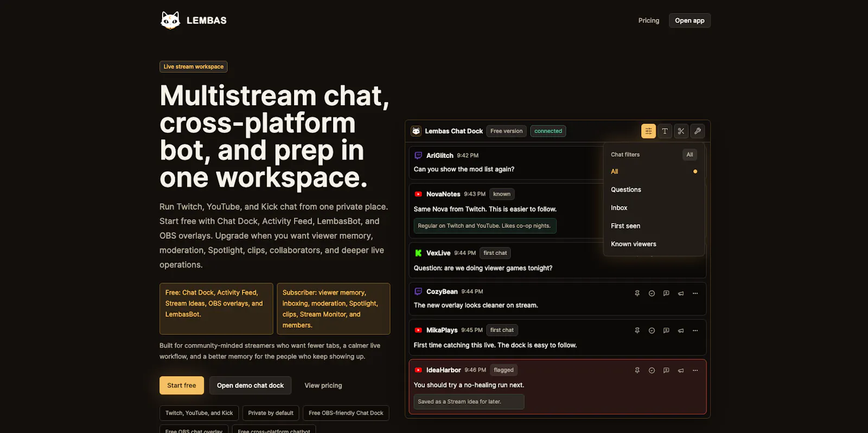Click the flagged tag beside IdeaHarbor
The image size is (868, 433).
click(x=503, y=370)
